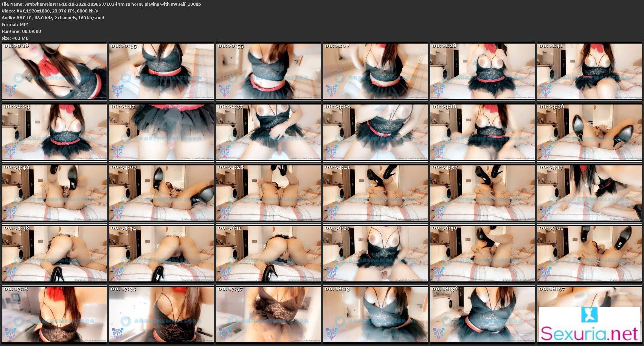Click the Size: 403 MB text
644x346 pixels.
tap(15, 38)
